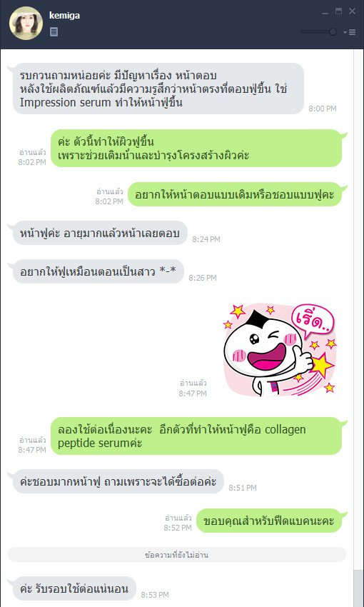Viewport: 364px width, 607px height.
Task: Maximize the kemiga chat window
Action: point(338,11)
